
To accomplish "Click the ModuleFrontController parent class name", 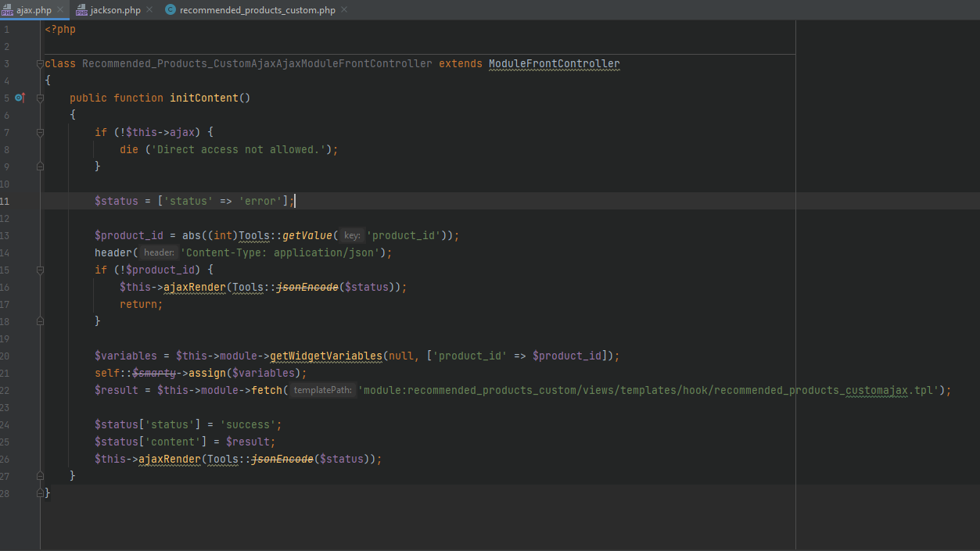I will click(555, 63).
